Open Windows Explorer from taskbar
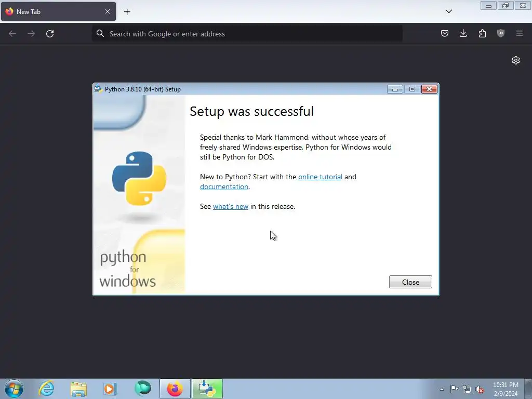The width and height of the screenshot is (532, 399). coord(78,389)
